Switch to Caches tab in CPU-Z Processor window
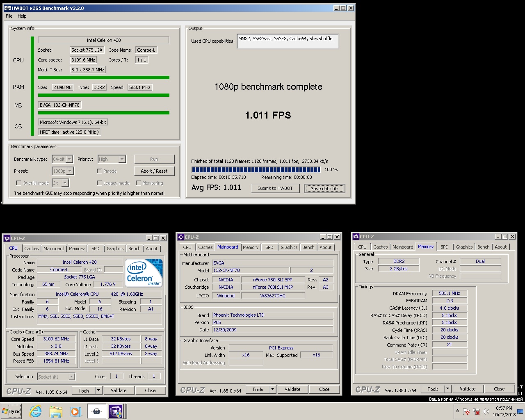The width and height of the screenshot is (525, 420). click(x=32, y=249)
